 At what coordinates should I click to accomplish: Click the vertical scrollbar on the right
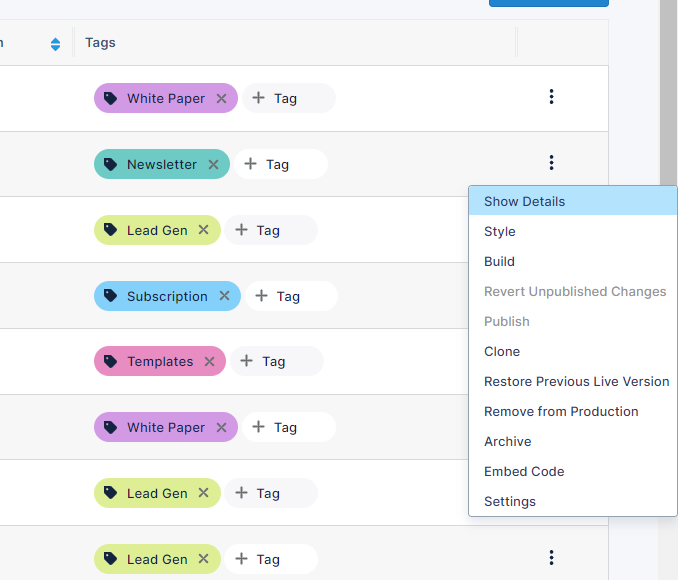[668, 90]
